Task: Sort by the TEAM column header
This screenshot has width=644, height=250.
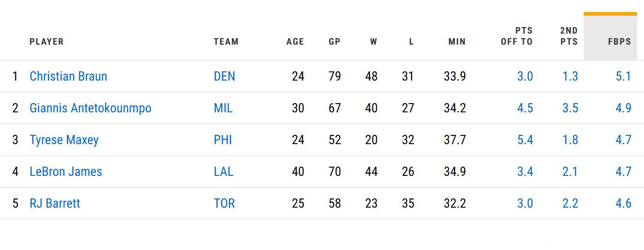Action: pyautogui.click(x=226, y=41)
